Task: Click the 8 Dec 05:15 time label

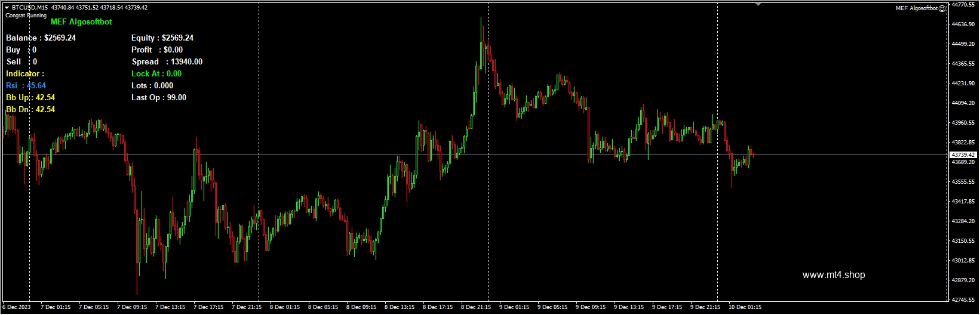Action: (x=323, y=307)
